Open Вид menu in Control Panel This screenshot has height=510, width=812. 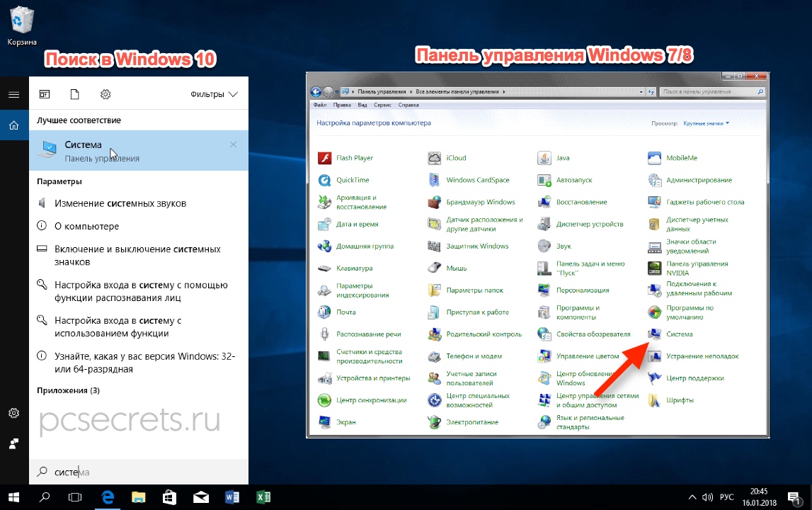coord(362,105)
